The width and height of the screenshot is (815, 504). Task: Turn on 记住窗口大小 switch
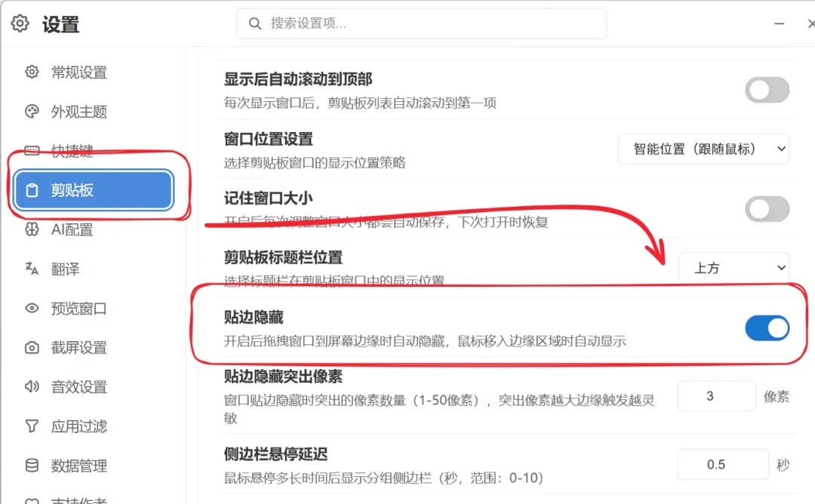click(767, 209)
